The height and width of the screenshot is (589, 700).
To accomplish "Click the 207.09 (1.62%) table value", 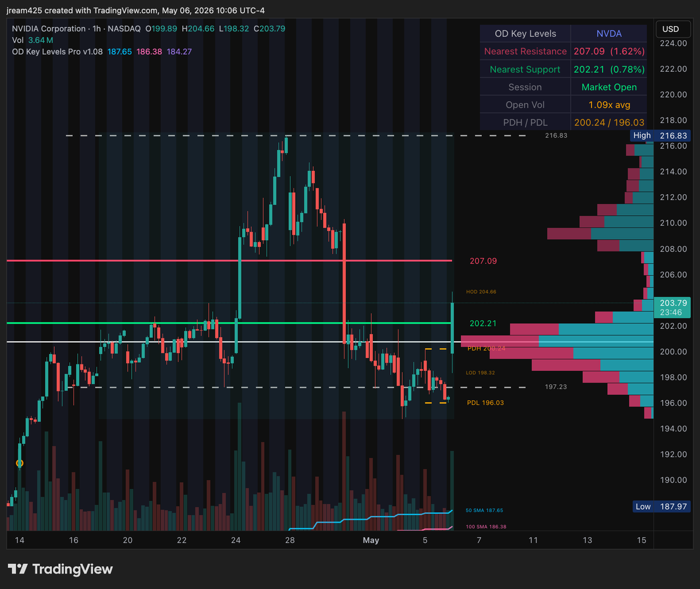I will coord(609,51).
